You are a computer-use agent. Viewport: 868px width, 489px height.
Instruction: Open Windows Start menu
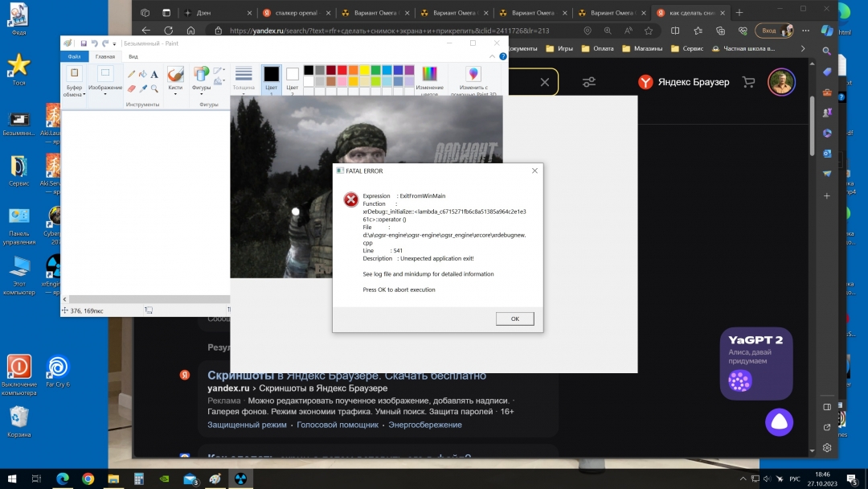tap(11, 479)
